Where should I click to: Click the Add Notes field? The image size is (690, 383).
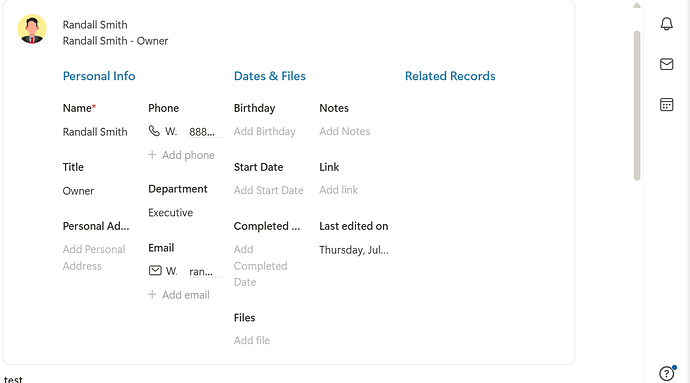(345, 131)
